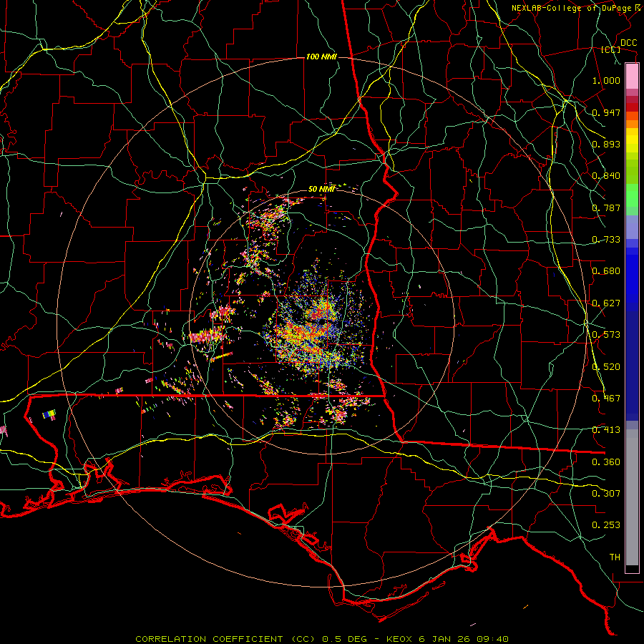Click the light pink top color band
This screenshot has height=644, width=644.
point(632,77)
